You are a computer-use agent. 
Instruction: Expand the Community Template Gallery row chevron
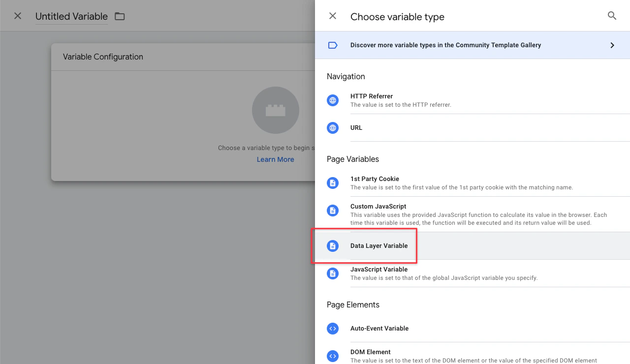612,45
